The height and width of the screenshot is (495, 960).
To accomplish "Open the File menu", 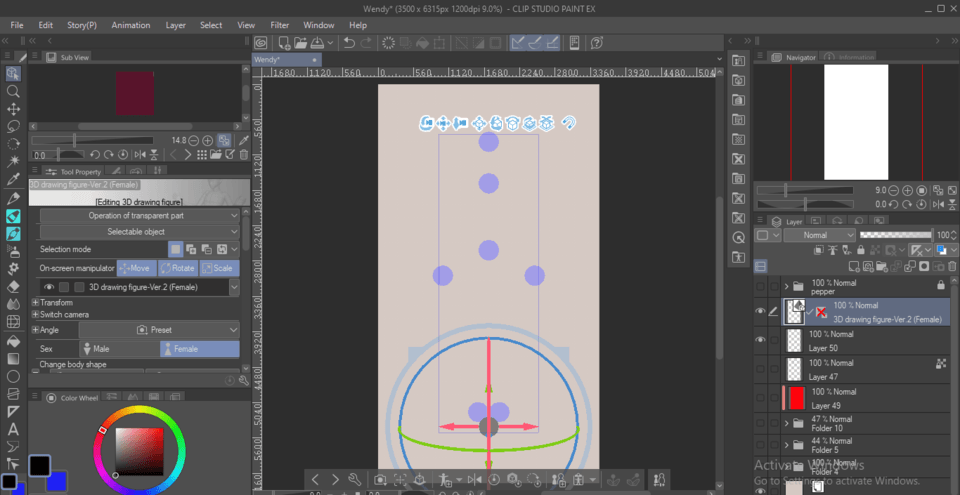I will click(17, 25).
